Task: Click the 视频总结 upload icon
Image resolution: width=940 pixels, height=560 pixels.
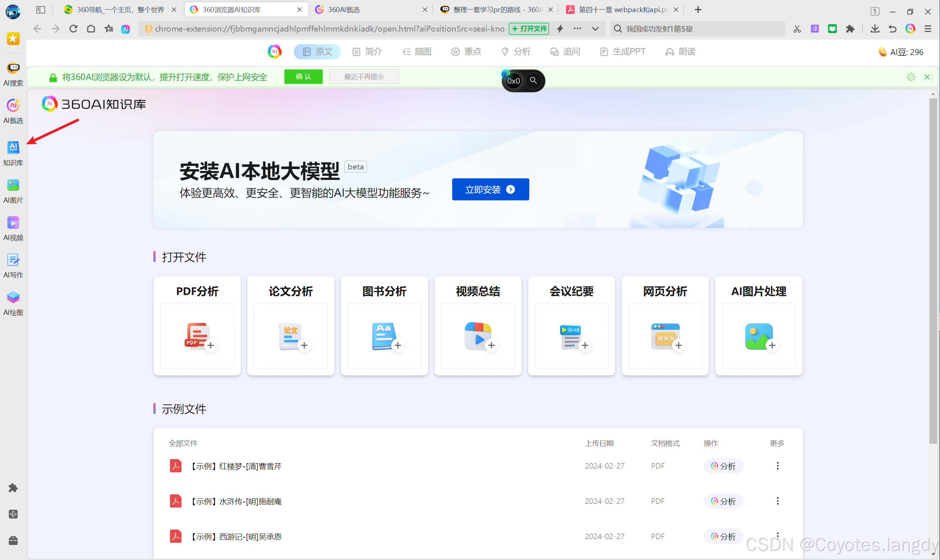Action: (x=478, y=336)
